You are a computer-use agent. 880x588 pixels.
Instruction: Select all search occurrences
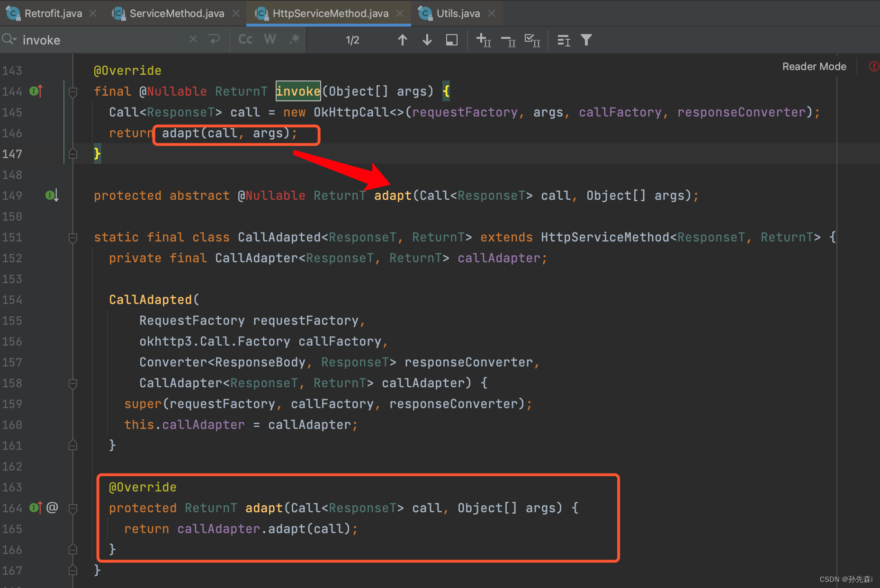[x=532, y=40]
